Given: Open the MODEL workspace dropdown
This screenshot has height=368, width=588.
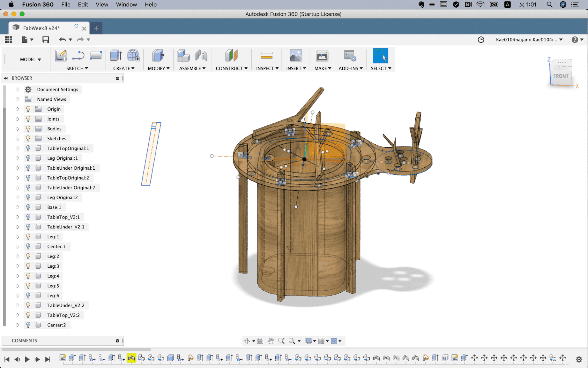Looking at the screenshot, I should tap(30, 59).
